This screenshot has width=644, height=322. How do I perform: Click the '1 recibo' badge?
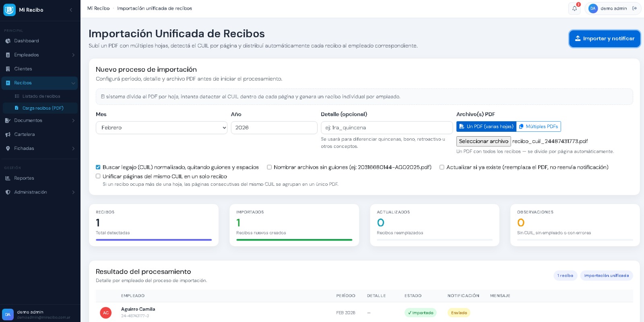566,276
